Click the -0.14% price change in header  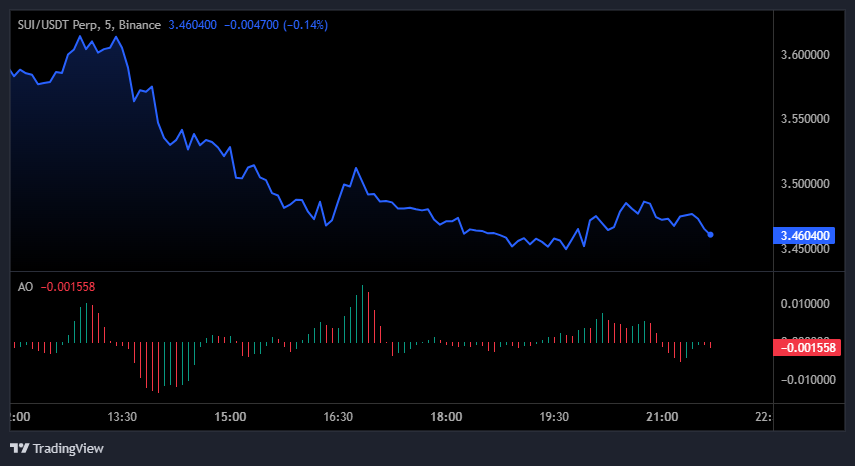[x=301, y=24]
